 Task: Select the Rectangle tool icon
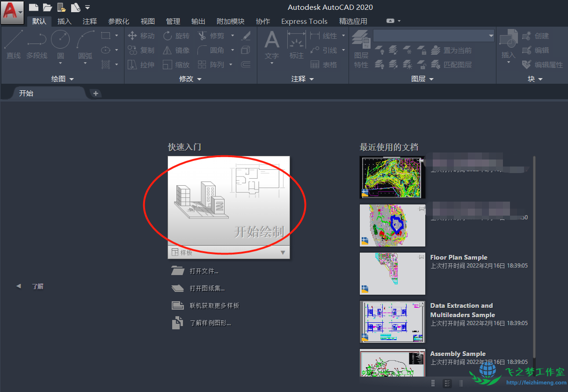[x=106, y=36]
